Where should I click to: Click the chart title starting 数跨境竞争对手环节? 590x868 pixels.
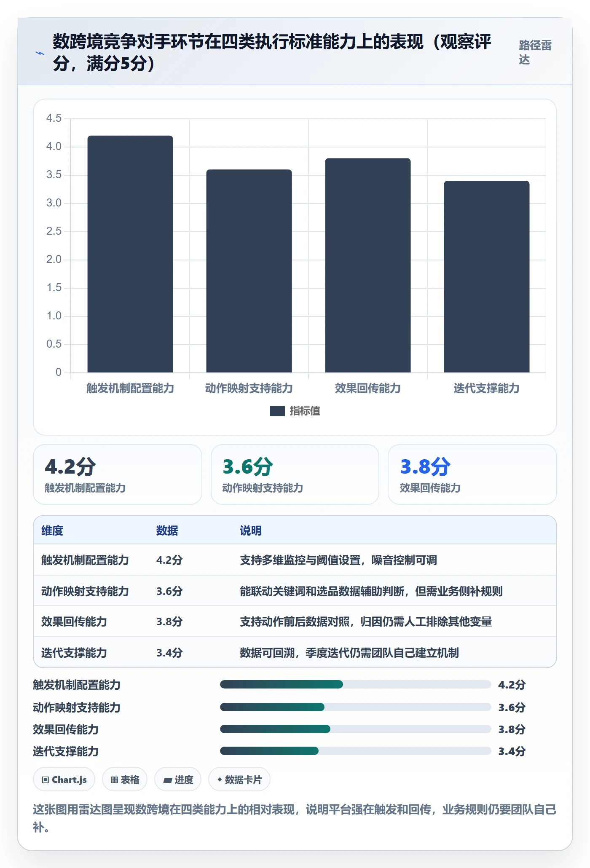tap(272, 53)
